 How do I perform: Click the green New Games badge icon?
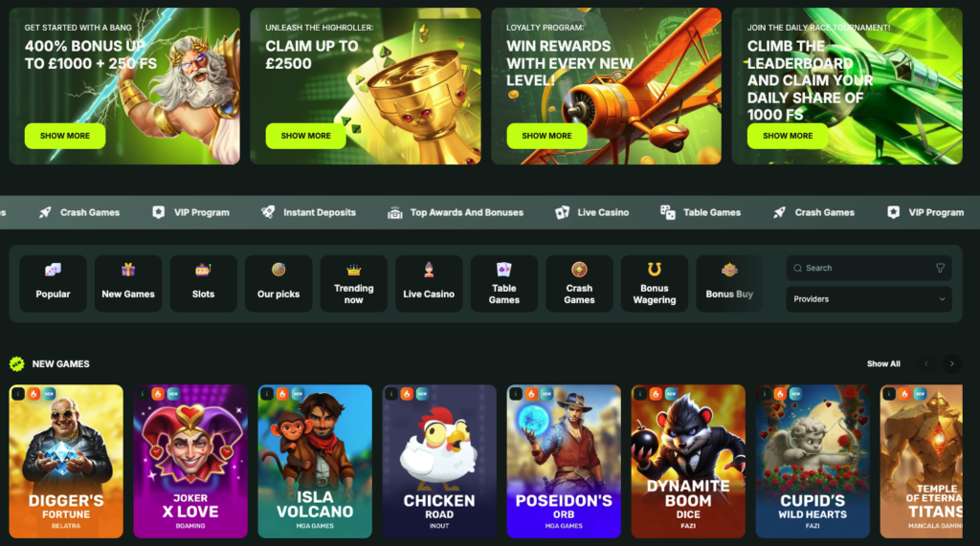(x=17, y=363)
